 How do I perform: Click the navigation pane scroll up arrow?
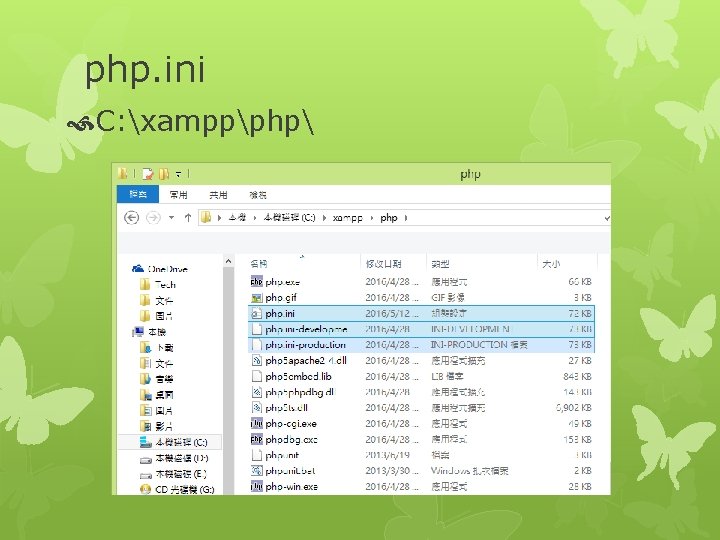pyautogui.click(x=229, y=261)
